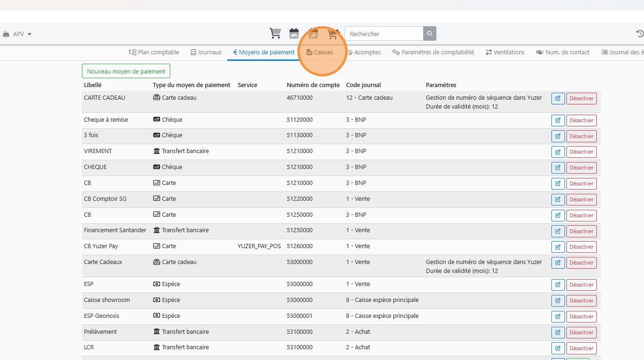Open the Ventilations tab
This screenshot has height=360, width=644.
pyautogui.click(x=505, y=52)
